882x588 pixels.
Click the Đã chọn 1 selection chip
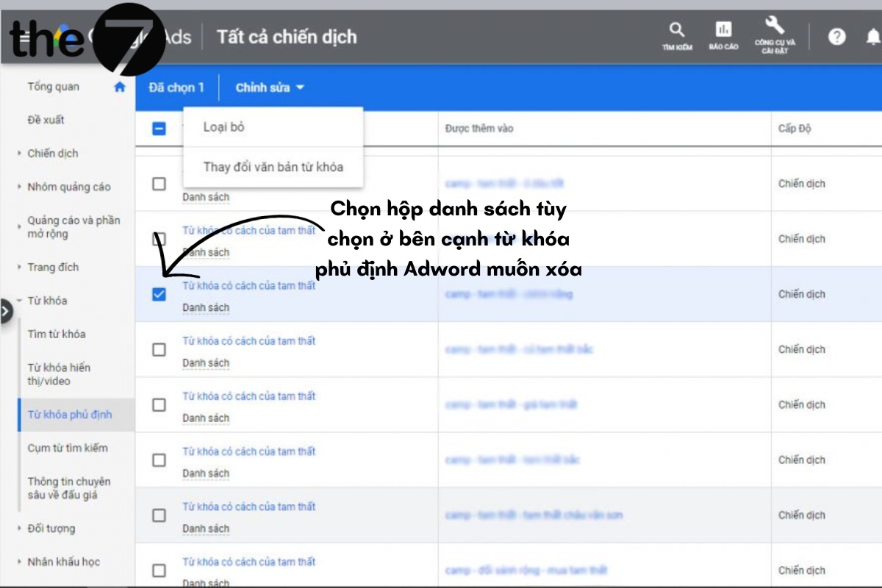coord(176,87)
